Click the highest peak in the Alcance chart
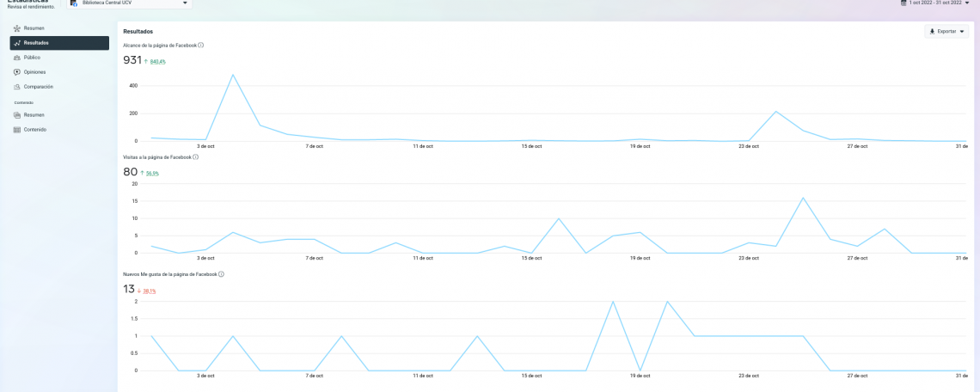This screenshot has width=980, height=392. click(232, 75)
